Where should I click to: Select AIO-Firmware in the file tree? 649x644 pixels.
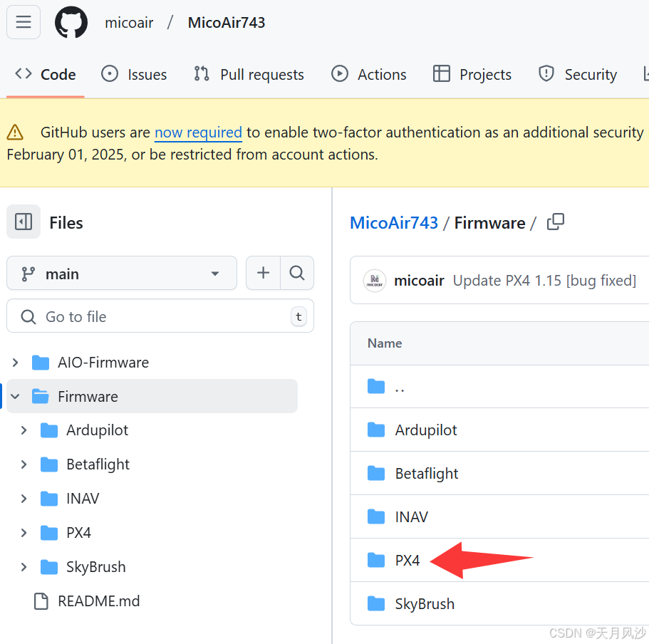pos(103,363)
